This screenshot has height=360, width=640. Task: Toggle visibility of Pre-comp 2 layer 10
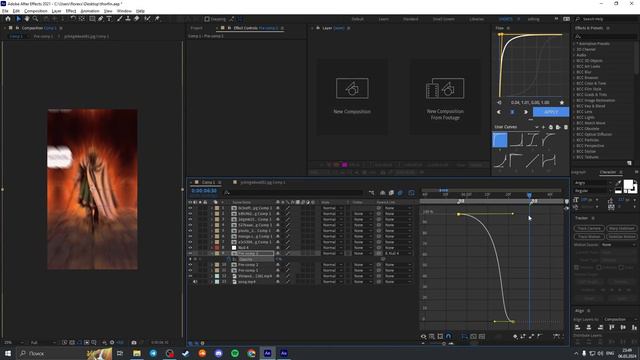pyautogui.click(x=190, y=265)
